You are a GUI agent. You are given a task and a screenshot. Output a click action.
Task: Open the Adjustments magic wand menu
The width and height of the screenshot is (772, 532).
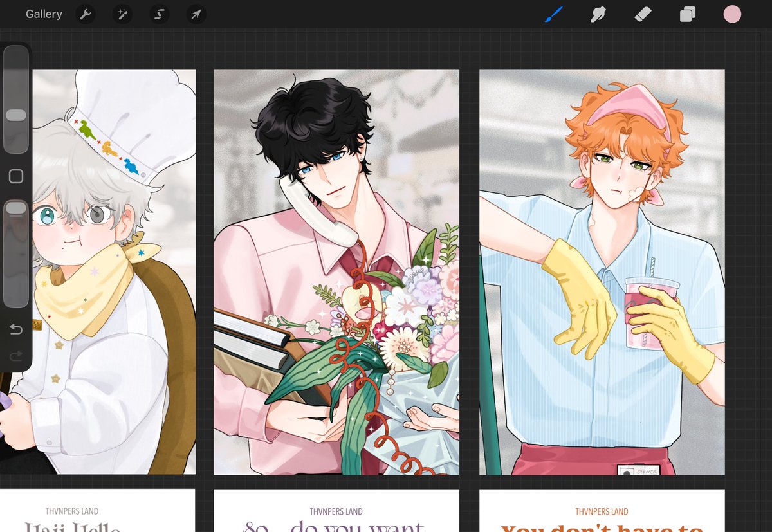[122, 14]
